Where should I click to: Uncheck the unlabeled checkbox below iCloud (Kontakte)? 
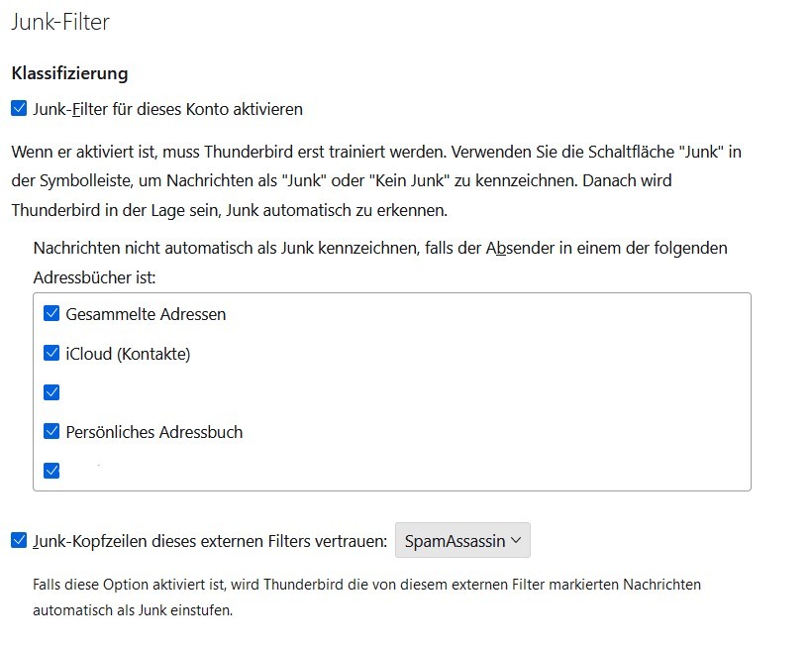(52, 392)
